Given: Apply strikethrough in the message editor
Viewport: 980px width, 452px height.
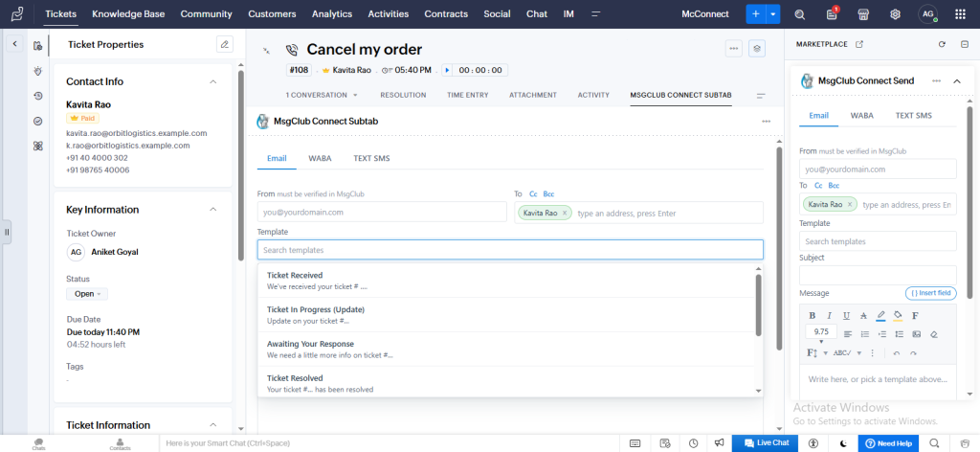Looking at the screenshot, I should (x=863, y=316).
